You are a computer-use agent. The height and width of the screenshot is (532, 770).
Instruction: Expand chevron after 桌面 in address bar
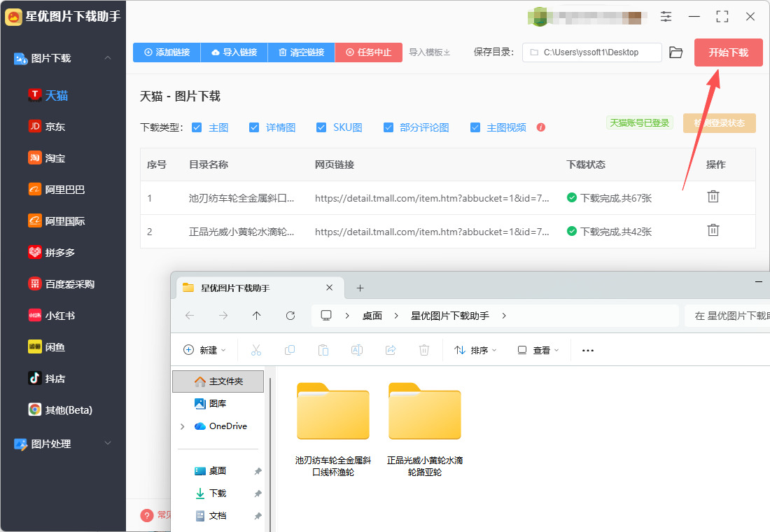click(396, 316)
